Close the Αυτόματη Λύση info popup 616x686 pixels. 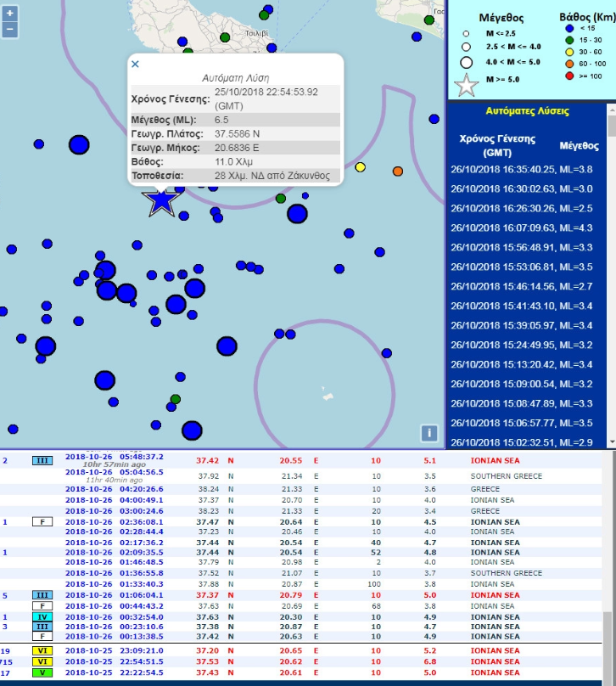(x=135, y=64)
